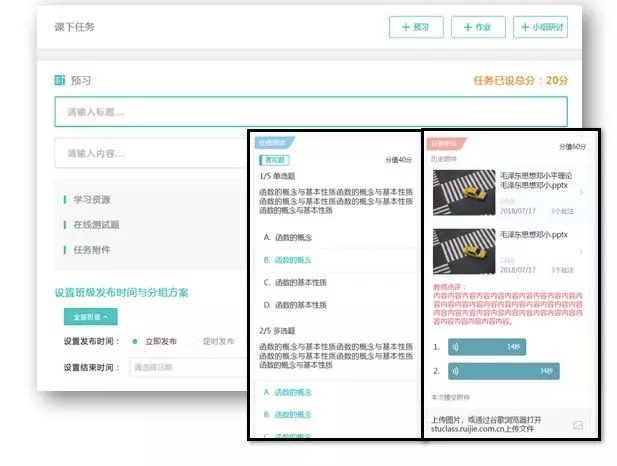The image size is (617, 466).
Task: Choose answer A. 函数的概念 in question 1
Action: (x=290, y=236)
